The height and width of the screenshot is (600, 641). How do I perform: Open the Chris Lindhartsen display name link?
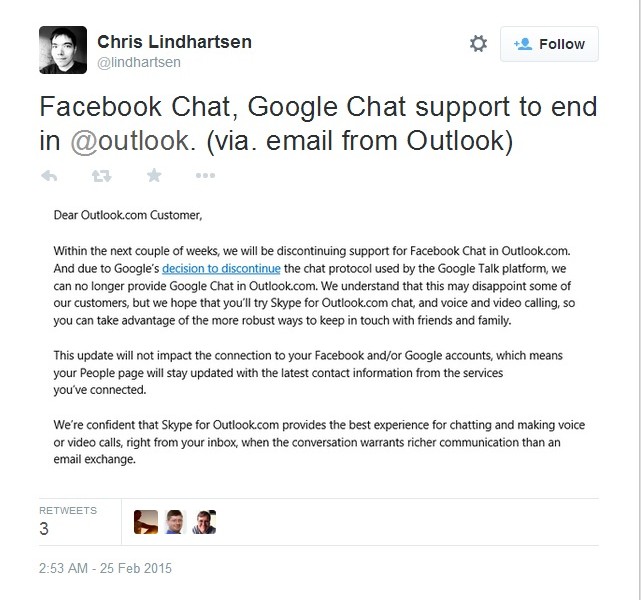click(x=176, y=41)
